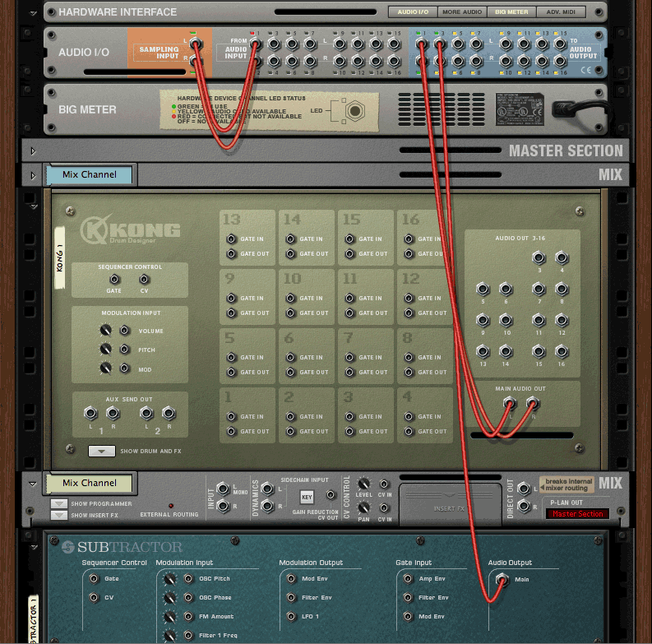
Task: Click Gain Reduction CV OUT jack
Action: tap(331, 494)
